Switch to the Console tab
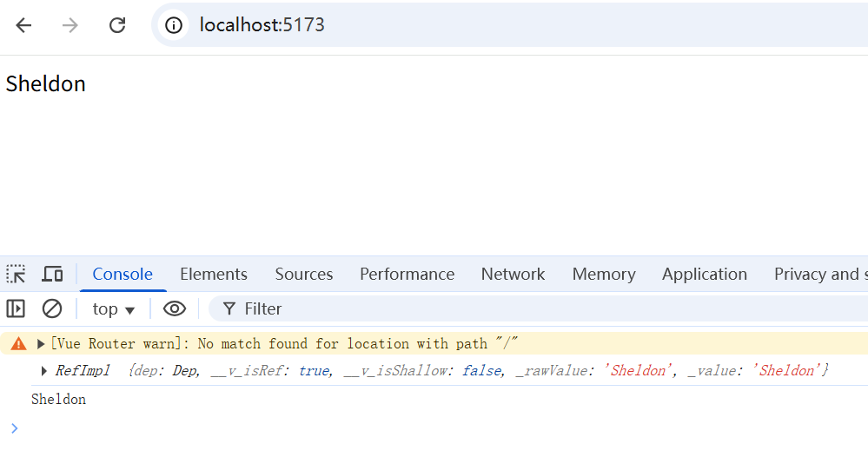Image resolution: width=868 pixels, height=464 pixels. coord(123,274)
